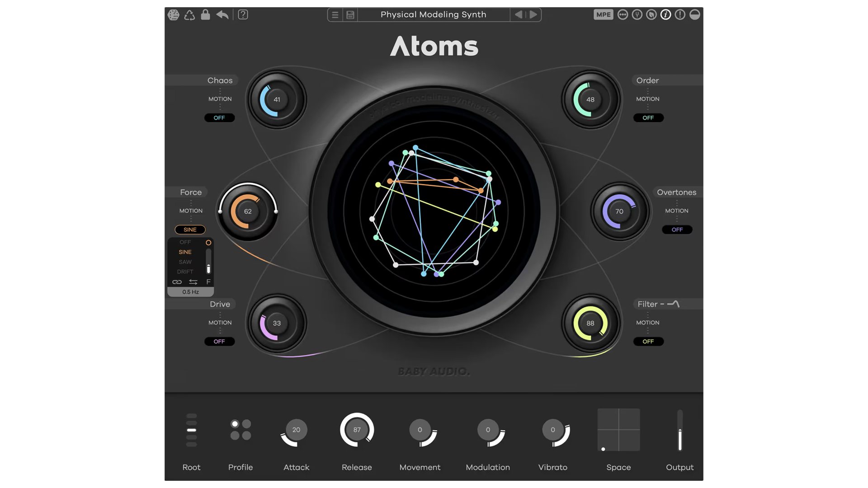Open the Physical Modeling Synth preset name
This screenshot has height=488, width=868.
click(433, 14)
